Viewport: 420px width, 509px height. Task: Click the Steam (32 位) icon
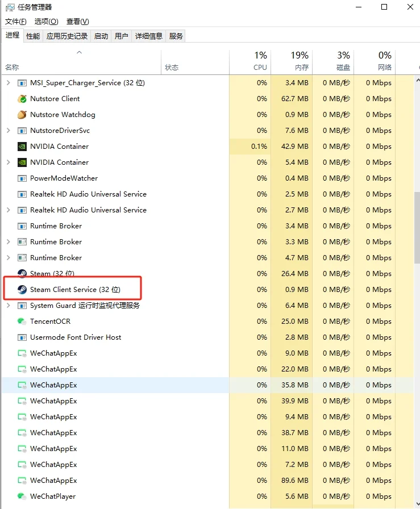[x=22, y=274]
